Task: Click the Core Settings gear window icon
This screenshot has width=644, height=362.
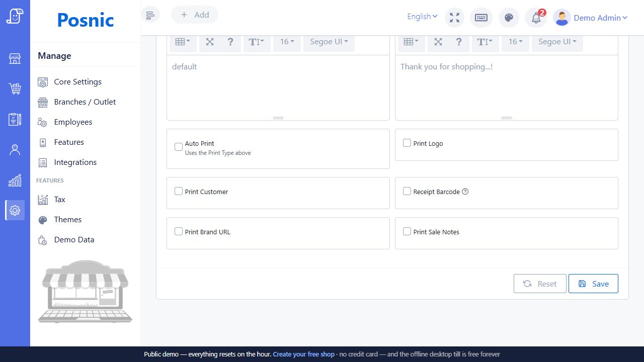Action: [43, 82]
